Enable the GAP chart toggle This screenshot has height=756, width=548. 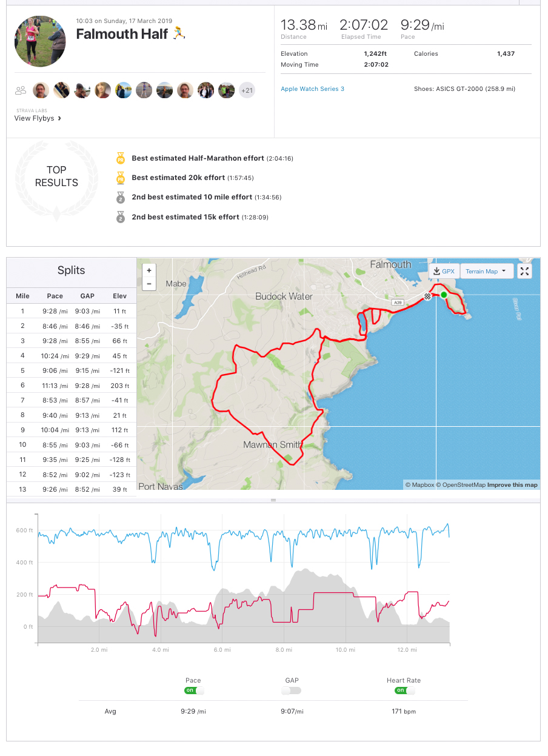pos(292,691)
